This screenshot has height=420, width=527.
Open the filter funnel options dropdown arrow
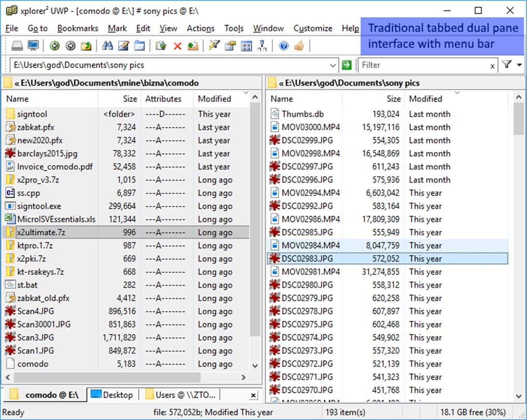pos(519,65)
